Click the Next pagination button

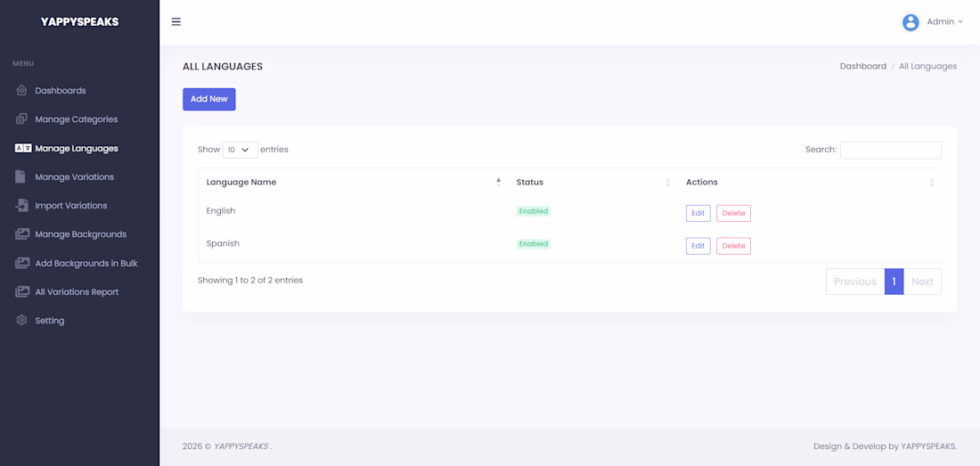click(922, 282)
